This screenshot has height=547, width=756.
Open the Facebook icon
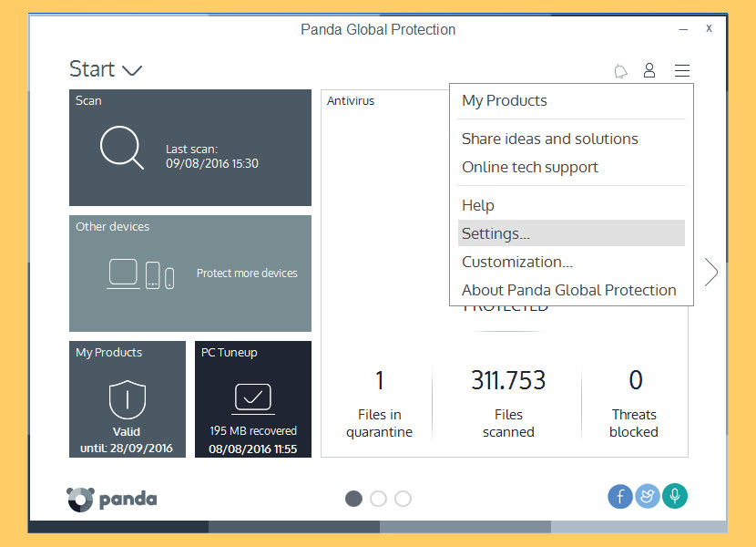click(x=620, y=496)
